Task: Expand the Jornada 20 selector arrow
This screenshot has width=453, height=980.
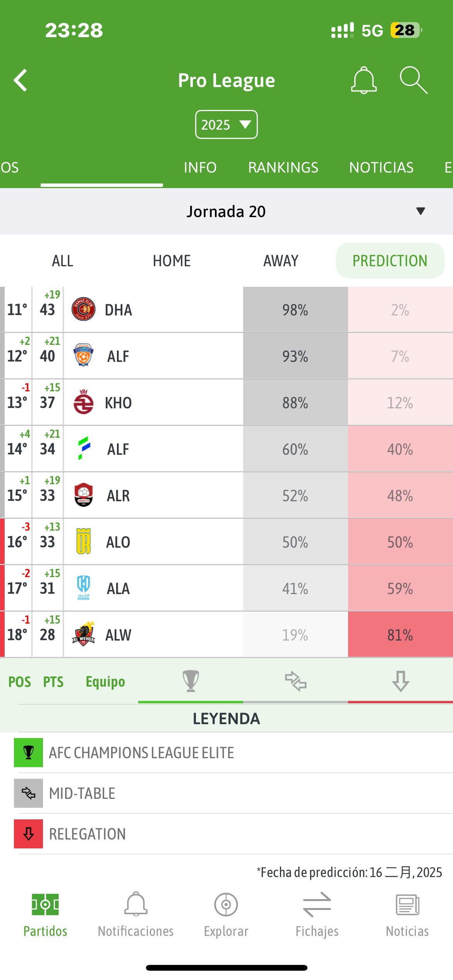Action: click(420, 211)
